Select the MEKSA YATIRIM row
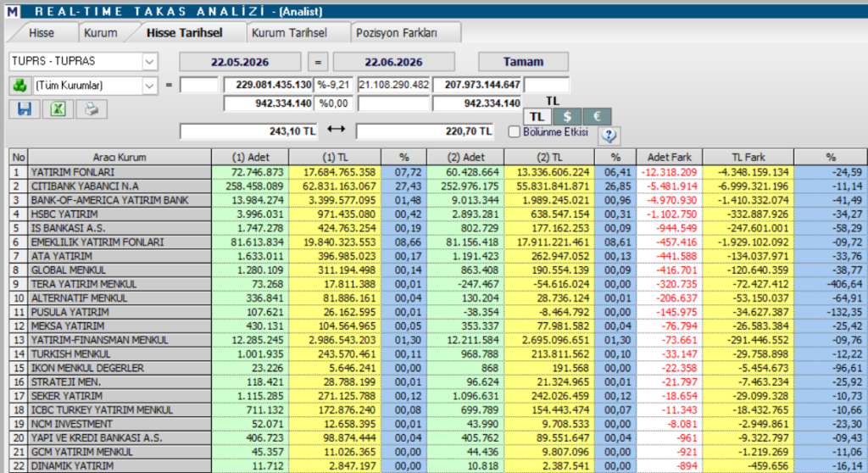 coord(437,326)
